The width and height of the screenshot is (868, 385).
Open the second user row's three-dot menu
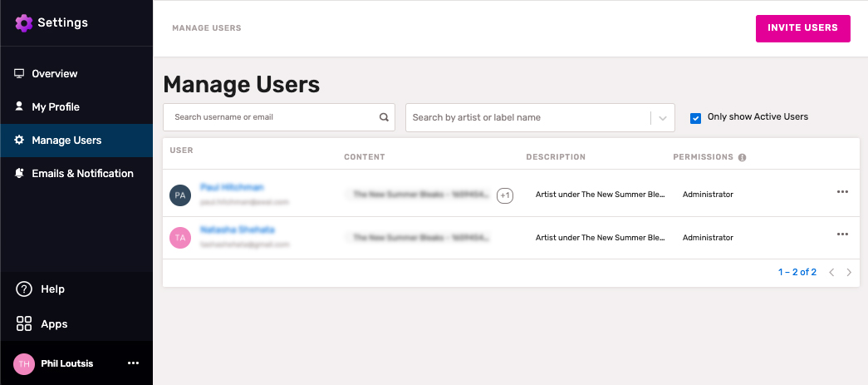[x=842, y=234]
